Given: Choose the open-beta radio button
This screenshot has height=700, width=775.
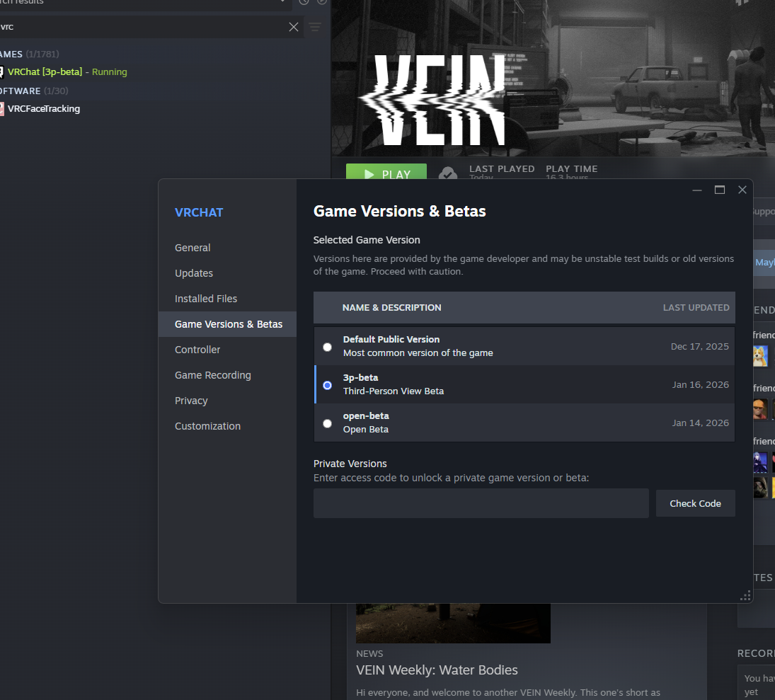Looking at the screenshot, I should coord(327,423).
